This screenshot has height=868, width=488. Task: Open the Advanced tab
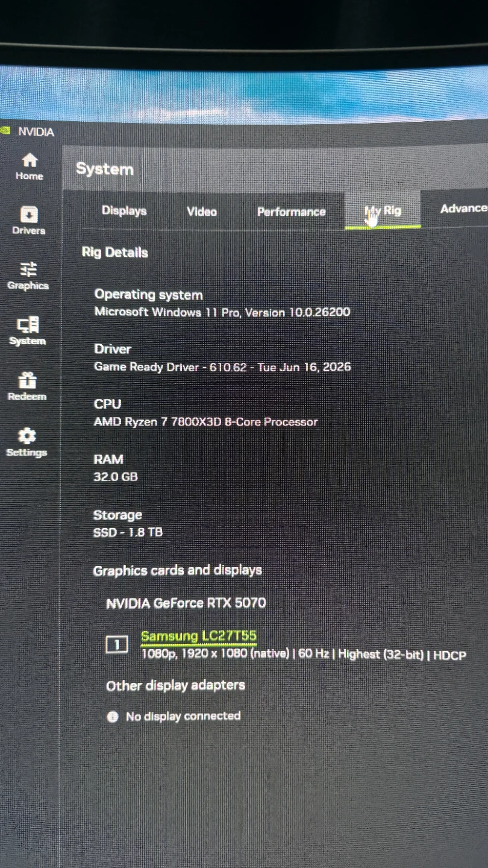pos(464,209)
